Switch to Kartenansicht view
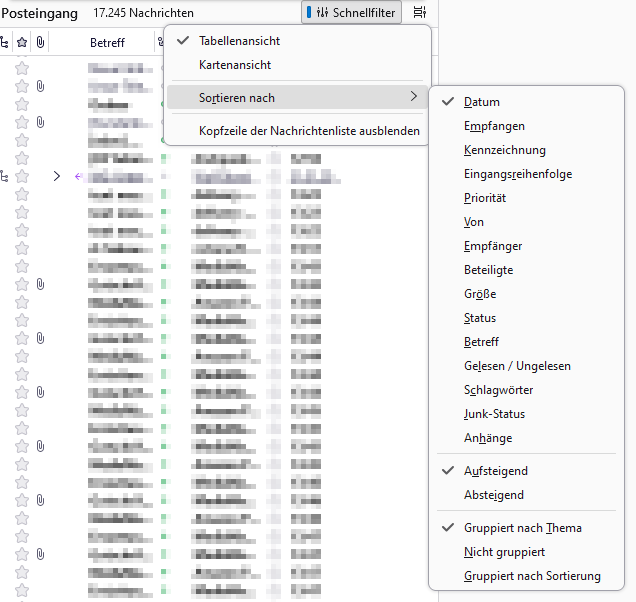 pyautogui.click(x=235, y=65)
